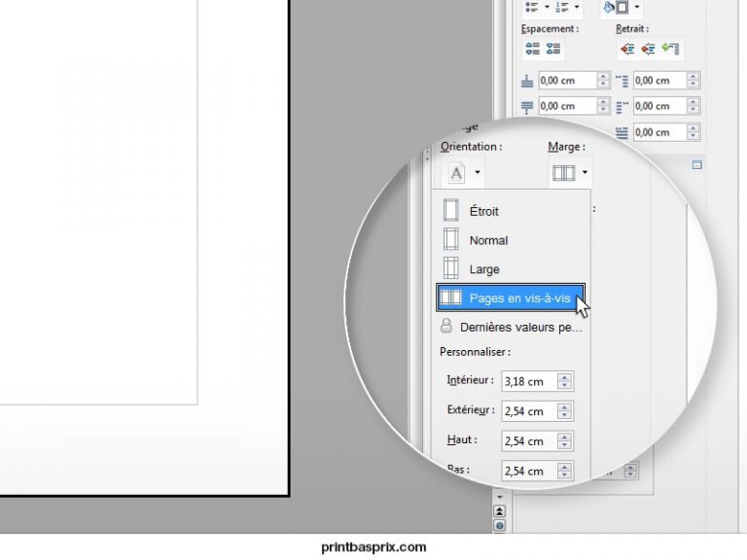
Task: Click the Bas margin field
Action: 529,471
